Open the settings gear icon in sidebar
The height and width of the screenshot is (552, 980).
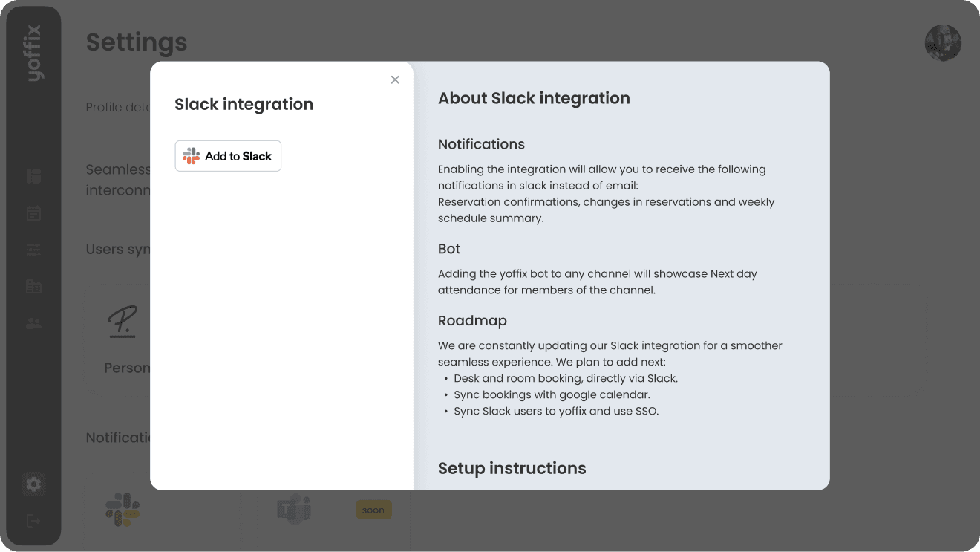coord(33,484)
